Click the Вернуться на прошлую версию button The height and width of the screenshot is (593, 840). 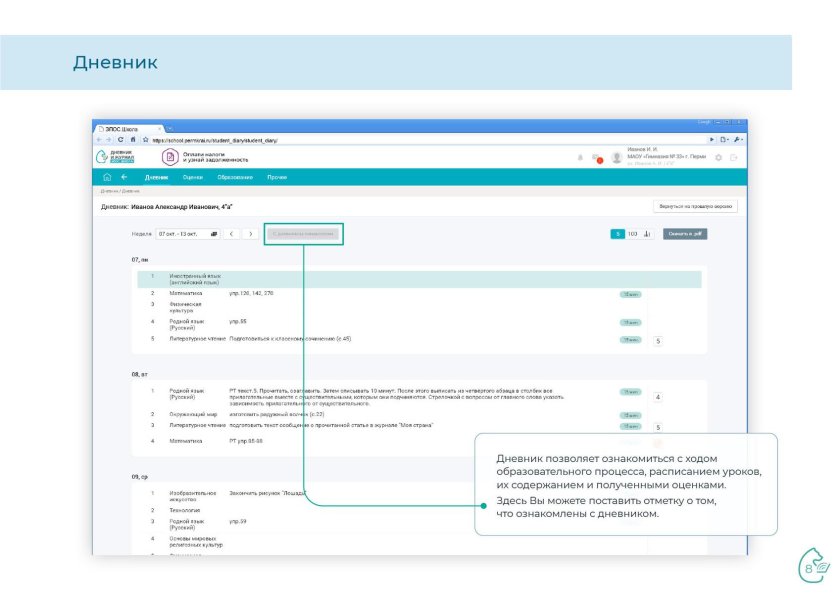696,207
